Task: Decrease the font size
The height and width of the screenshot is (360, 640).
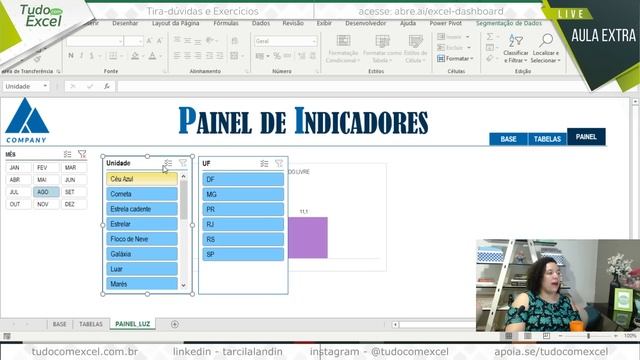Action: pos(159,41)
